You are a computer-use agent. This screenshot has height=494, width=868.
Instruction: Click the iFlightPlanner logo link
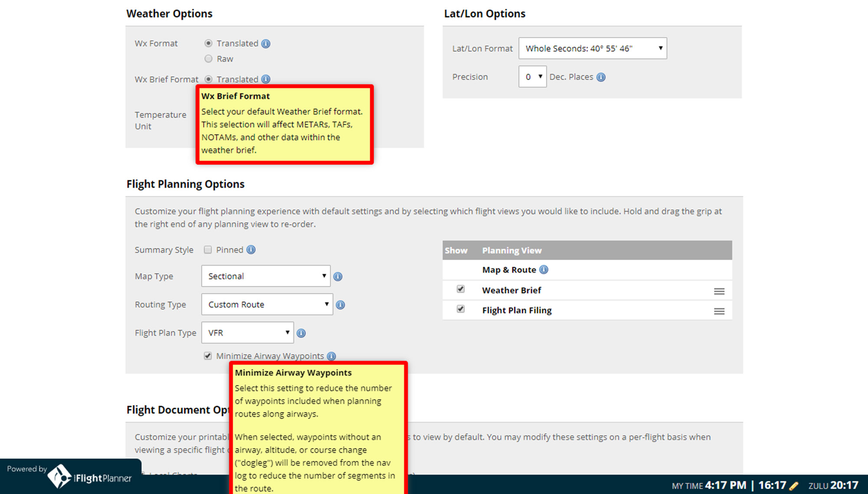pyautogui.click(x=89, y=477)
